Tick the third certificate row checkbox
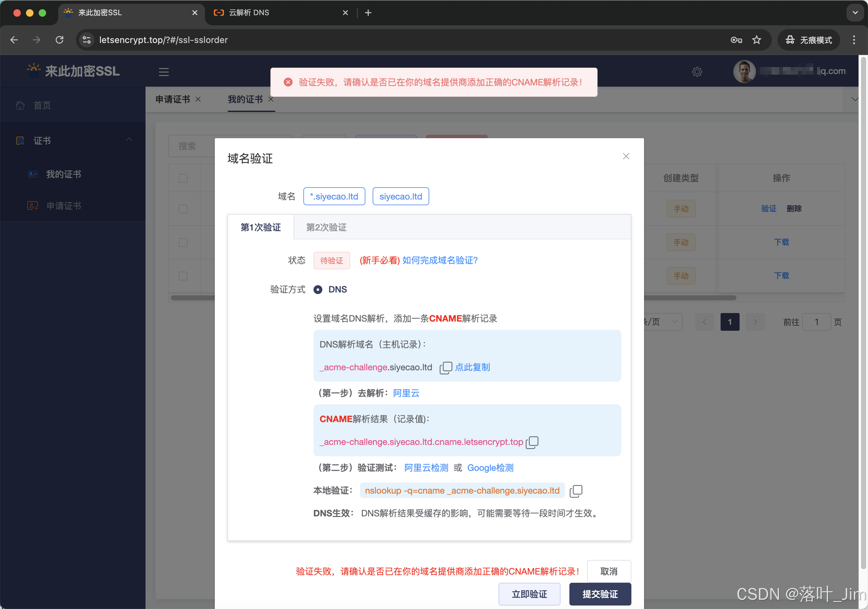Image resolution: width=868 pixels, height=609 pixels. pos(183,276)
